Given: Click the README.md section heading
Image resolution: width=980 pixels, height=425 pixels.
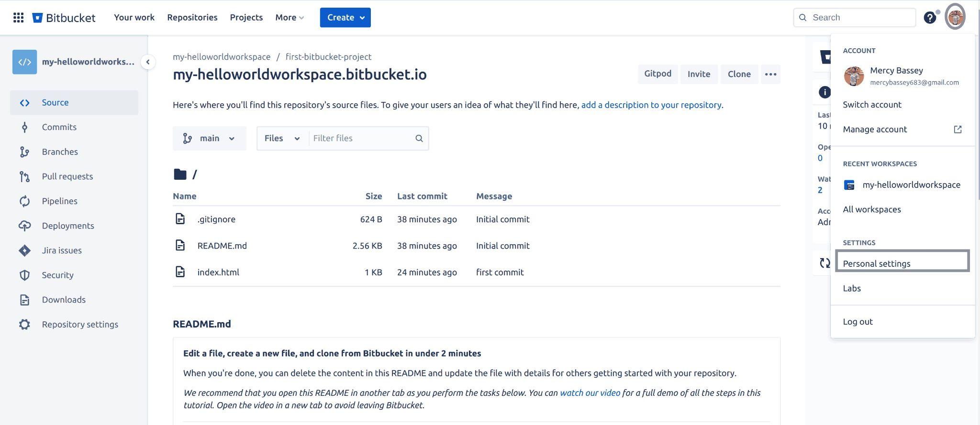Looking at the screenshot, I should [201, 324].
